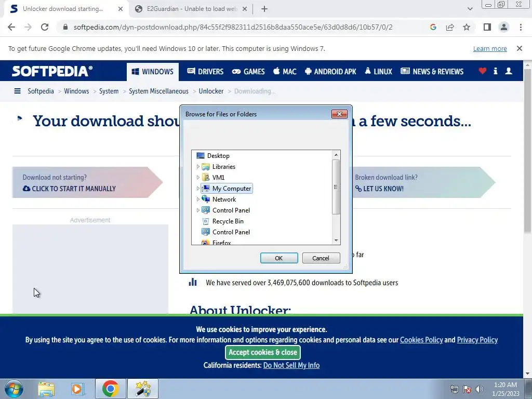Dismiss the Chrome update notice
This screenshot has width=532, height=399.
click(x=520, y=48)
